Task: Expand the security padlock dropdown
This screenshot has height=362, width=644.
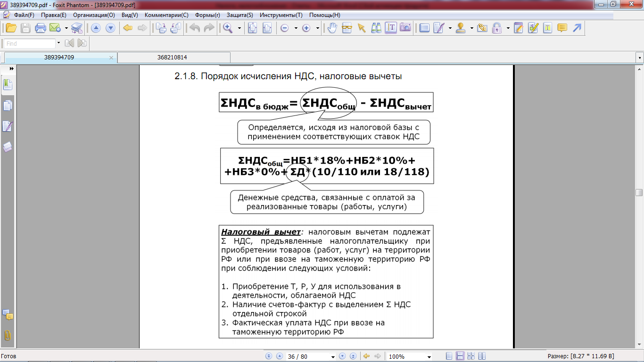Action: tap(508, 28)
